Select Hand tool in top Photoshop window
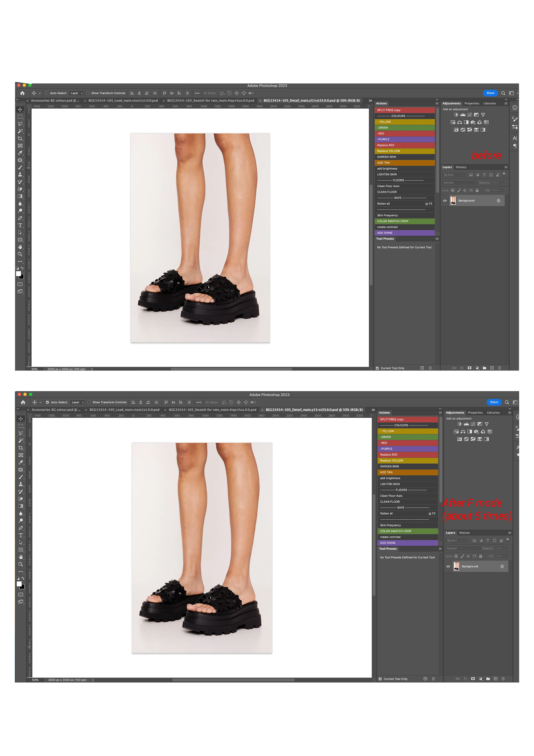534x756 pixels. 20,247
